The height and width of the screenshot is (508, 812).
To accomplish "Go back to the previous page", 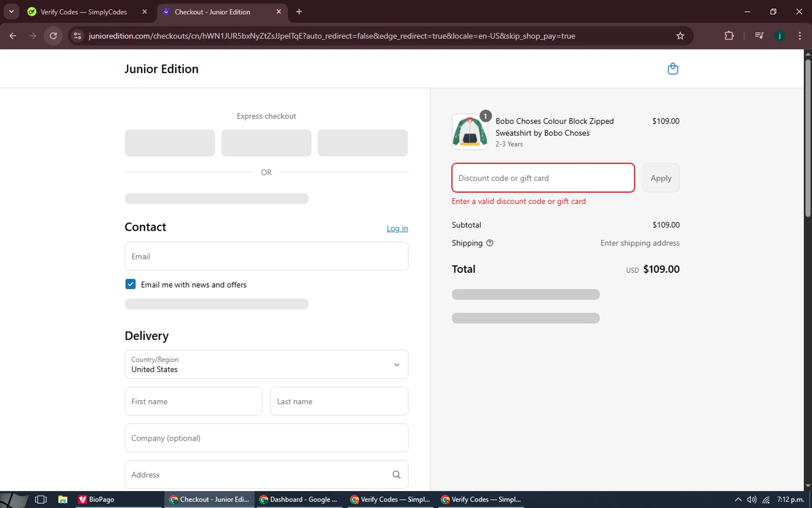I will coord(13,36).
